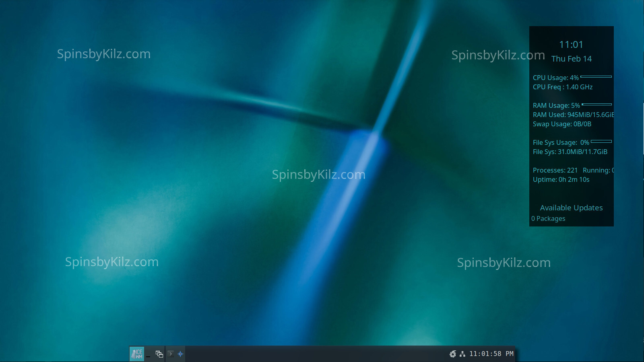644x362 pixels.
Task: Click the Available Updates heading
Action: 571,208
